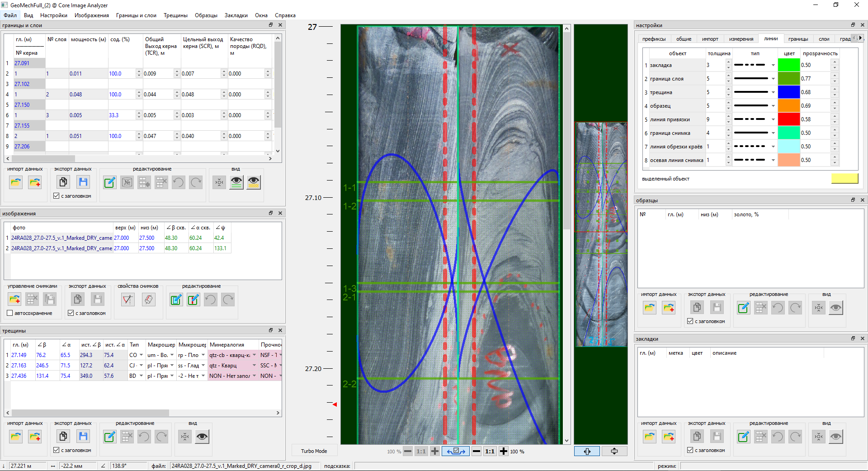Toggle eye visibility icon in fractures panel

pos(202,437)
